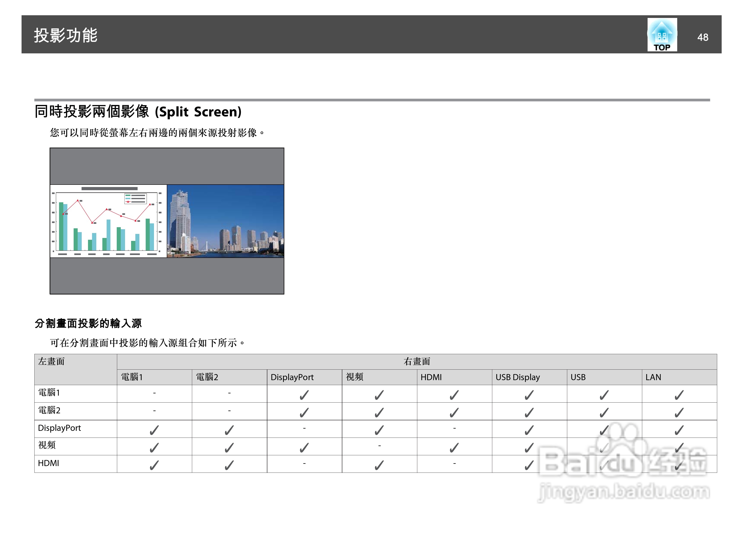
Task: Click the page number 48
Action: tap(703, 37)
